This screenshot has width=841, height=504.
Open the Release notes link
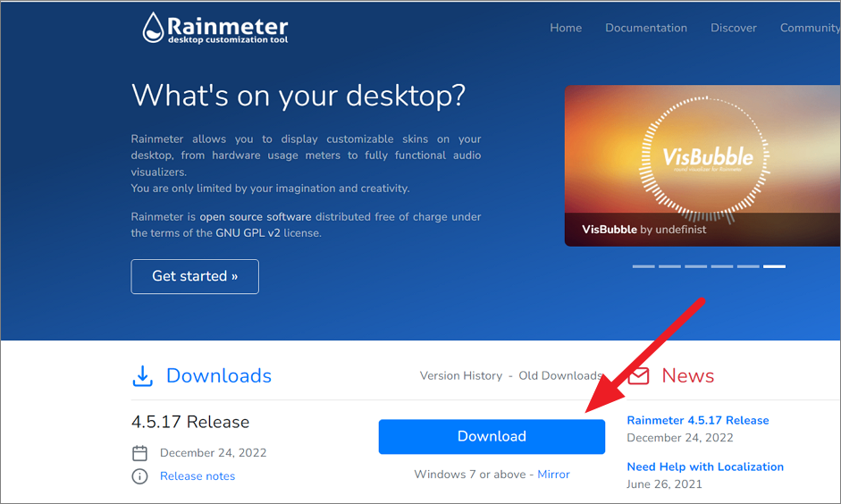pyautogui.click(x=198, y=476)
